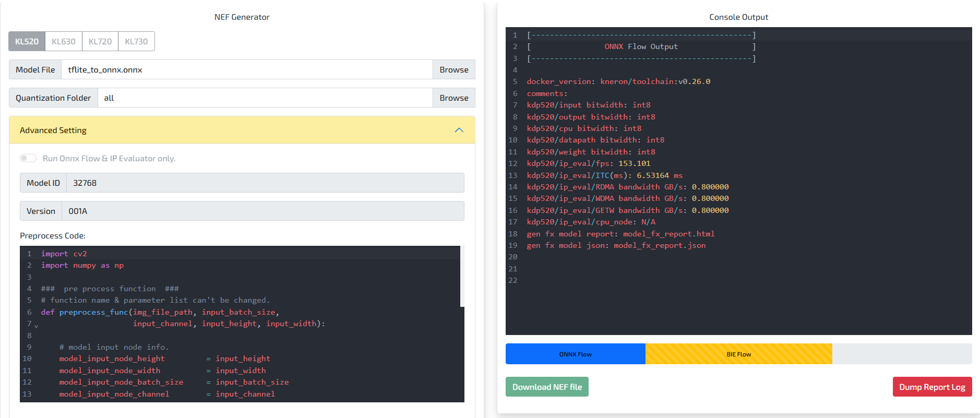980x418 pixels.
Task: Fold the code at line 7 arrow
Action: [x=36, y=326]
